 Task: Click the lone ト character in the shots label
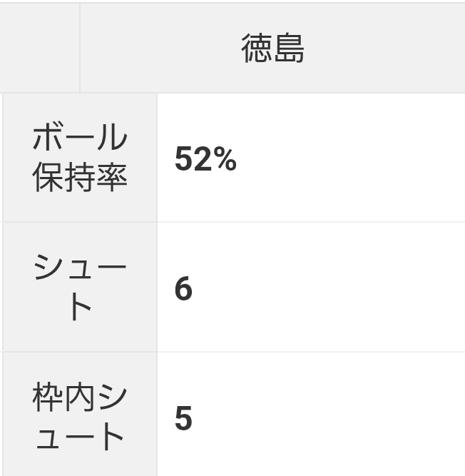point(80,308)
